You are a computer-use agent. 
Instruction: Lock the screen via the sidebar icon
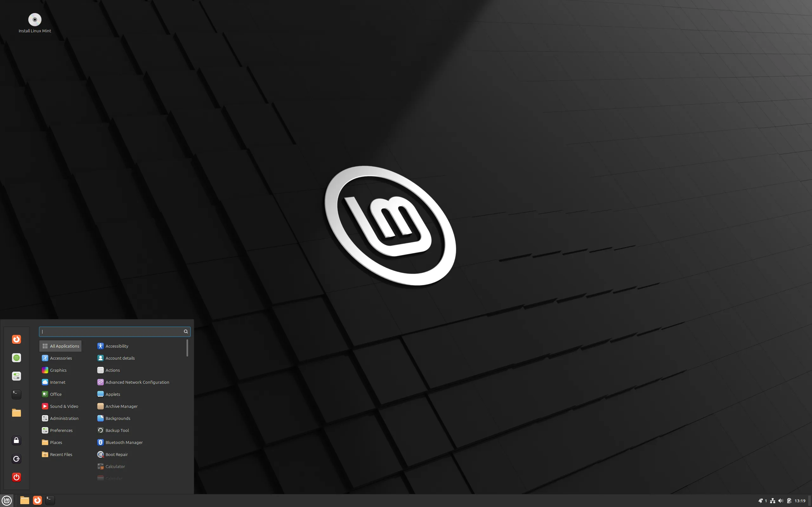point(16,440)
